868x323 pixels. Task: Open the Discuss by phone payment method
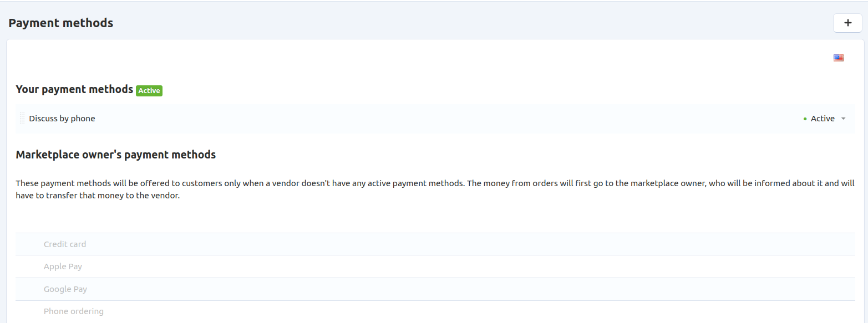coord(62,119)
